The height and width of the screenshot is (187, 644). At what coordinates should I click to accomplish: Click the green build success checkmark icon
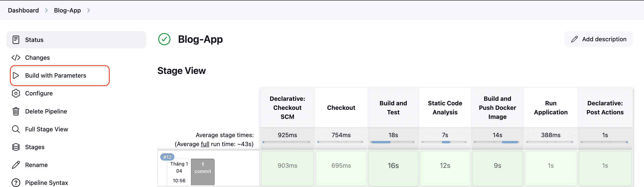tap(164, 39)
